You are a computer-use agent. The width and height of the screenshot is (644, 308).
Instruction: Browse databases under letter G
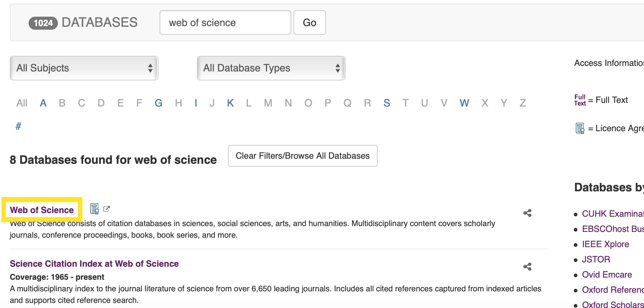158,103
